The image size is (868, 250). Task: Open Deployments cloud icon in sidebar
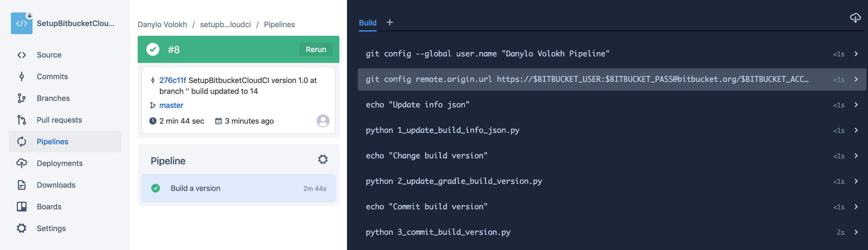click(x=22, y=163)
